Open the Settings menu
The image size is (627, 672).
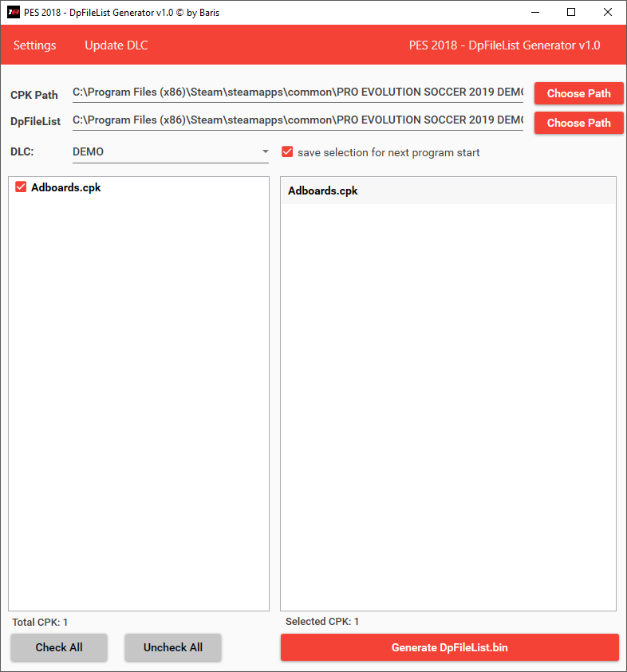pyautogui.click(x=35, y=45)
